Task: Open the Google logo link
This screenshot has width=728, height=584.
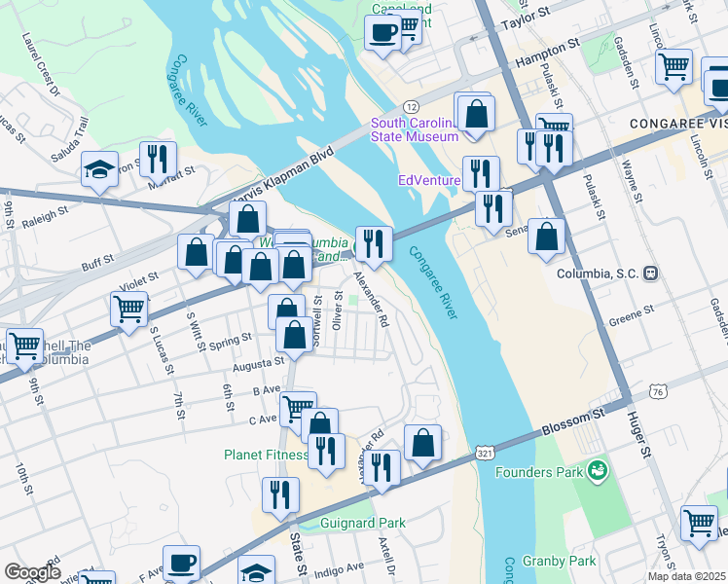Action: [x=32, y=573]
